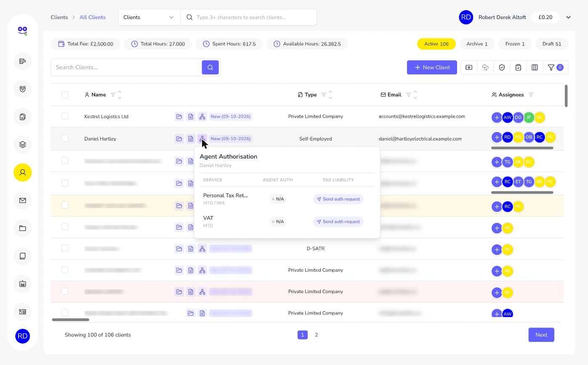This screenshot has width=588, height=365.
Task: Open folder icon for Kestrel Logistics Ltd
Action: pyautogui.click(x=179, y=116)
